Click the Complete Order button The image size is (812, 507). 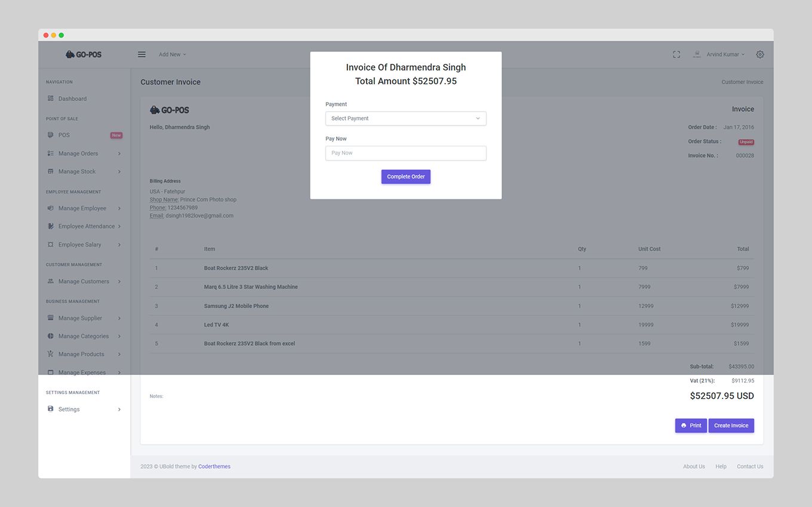click(x=405, y=176)
